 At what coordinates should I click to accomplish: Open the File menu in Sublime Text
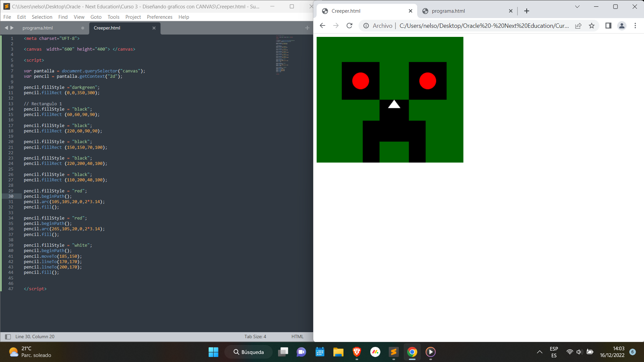click(7, 17)
